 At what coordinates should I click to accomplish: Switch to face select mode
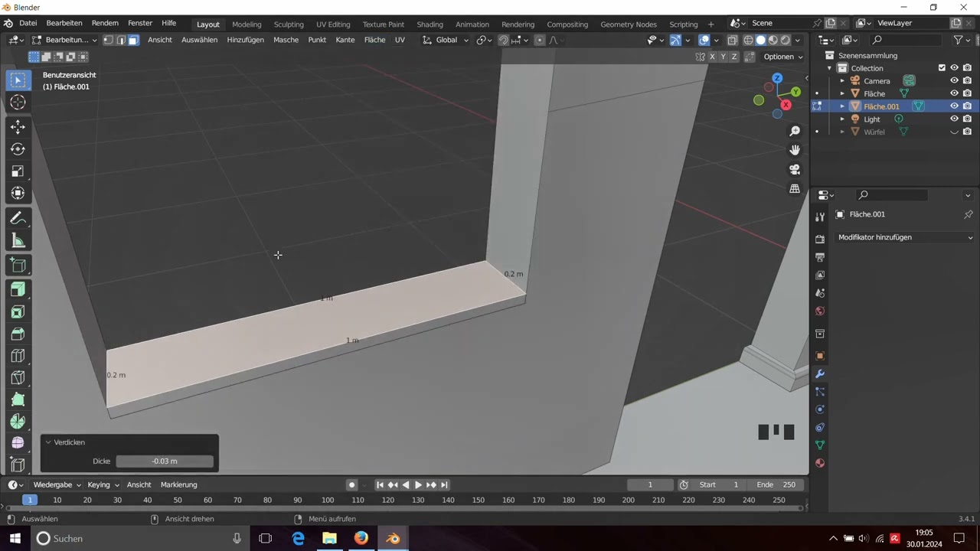[x=133, y=40]
